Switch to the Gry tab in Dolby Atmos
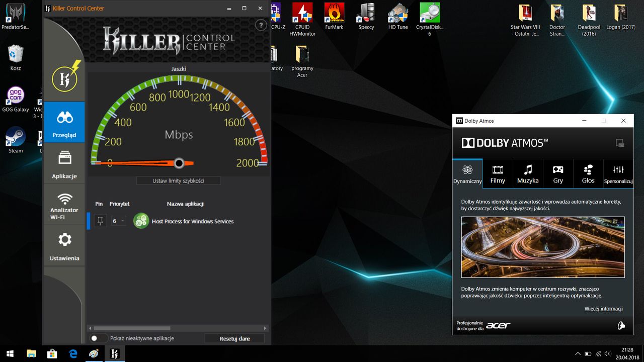This screenshot has height=362, width=644. pyautogui.click(x=558, y=173)
